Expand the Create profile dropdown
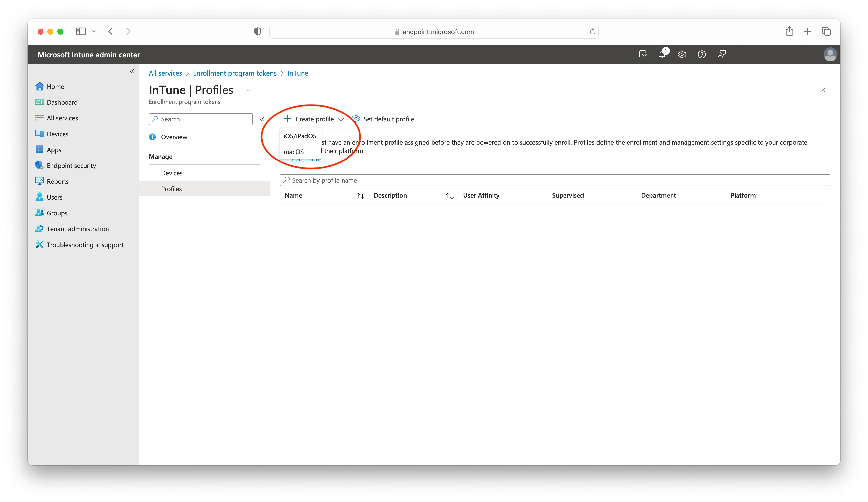The height and width of the screenshot is (502, 868). point(341,119)
